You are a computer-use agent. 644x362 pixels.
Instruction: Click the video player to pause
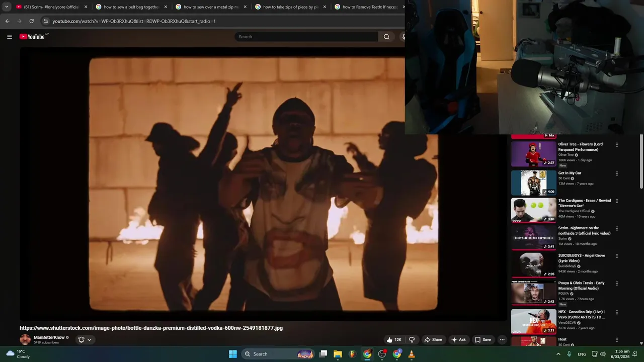click(263, 184)
